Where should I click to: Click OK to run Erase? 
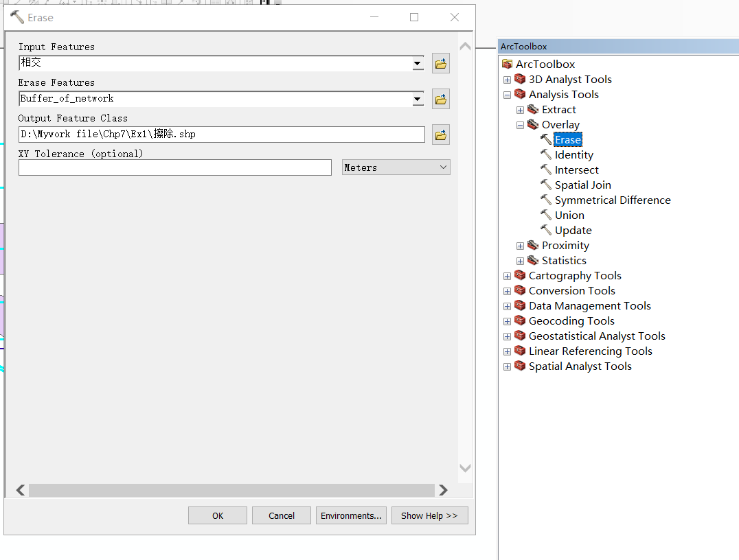(x=217, y=515)
